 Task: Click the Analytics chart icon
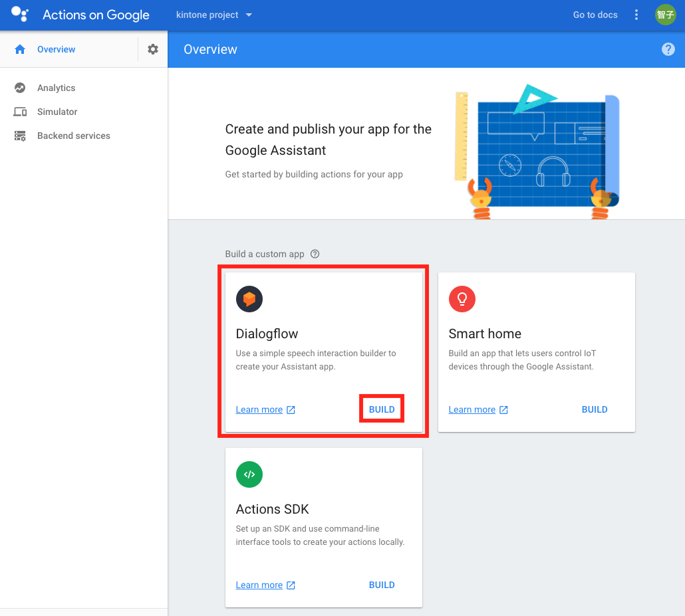coord(20,88)
